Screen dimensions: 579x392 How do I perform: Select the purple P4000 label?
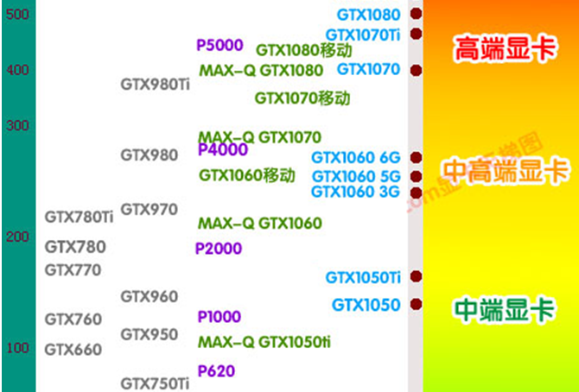tap(223, 149)
